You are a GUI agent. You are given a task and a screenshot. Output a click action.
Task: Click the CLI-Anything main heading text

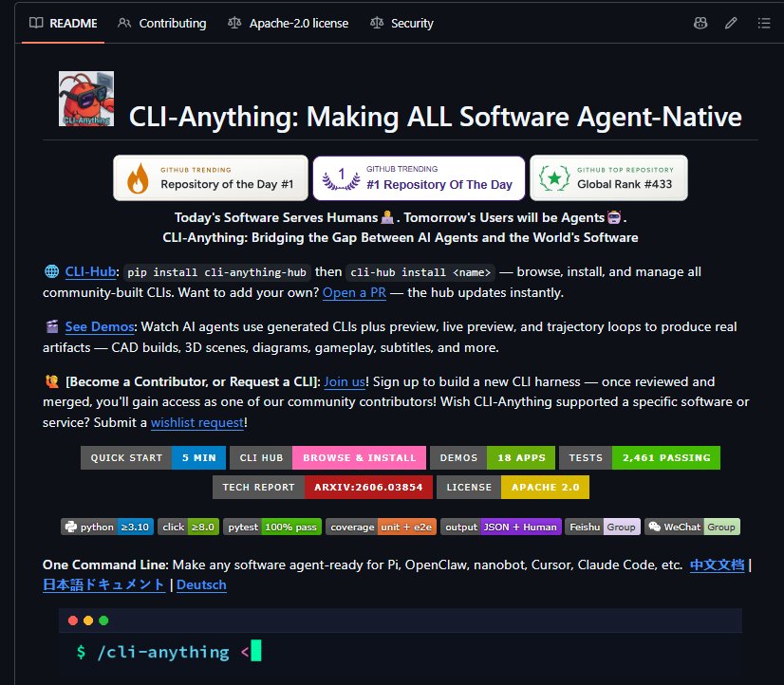pos(435,117)
